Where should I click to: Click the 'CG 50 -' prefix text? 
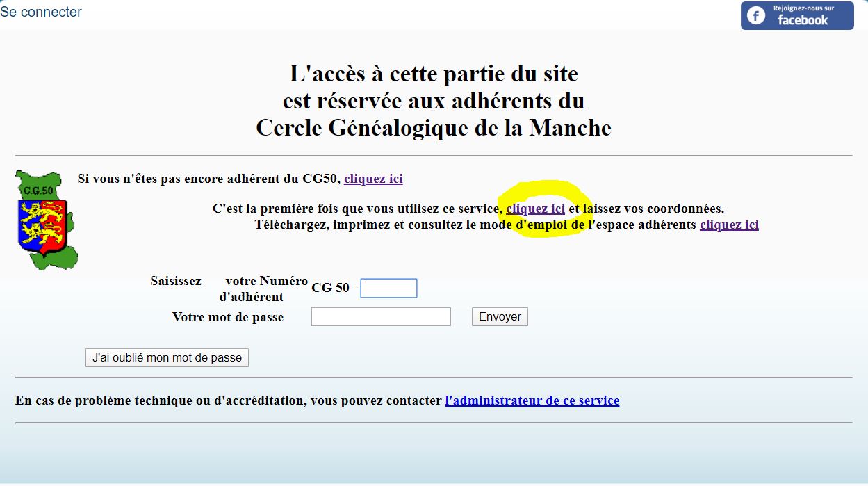334,288
